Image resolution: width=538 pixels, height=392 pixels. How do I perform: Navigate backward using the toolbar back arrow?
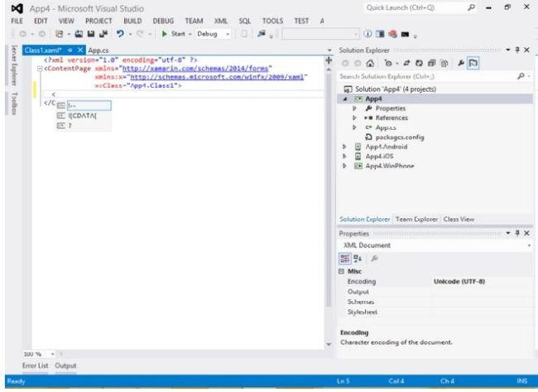[x=22, y=34]
